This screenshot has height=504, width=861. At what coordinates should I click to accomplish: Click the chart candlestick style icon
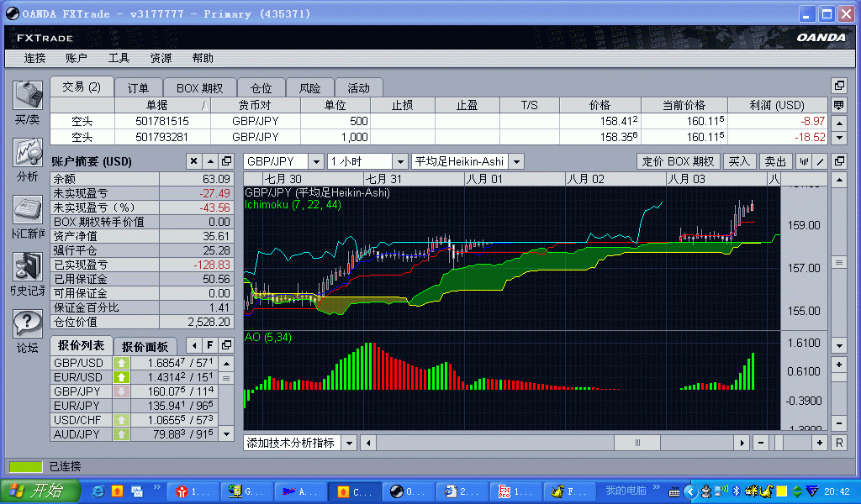coord(804,161)
